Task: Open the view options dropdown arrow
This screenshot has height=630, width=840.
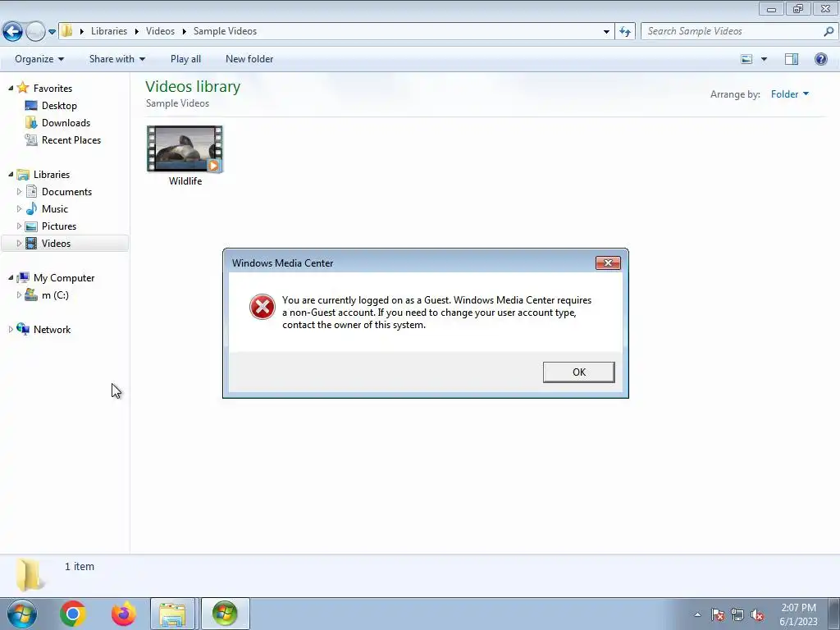Action: (764, 59)
